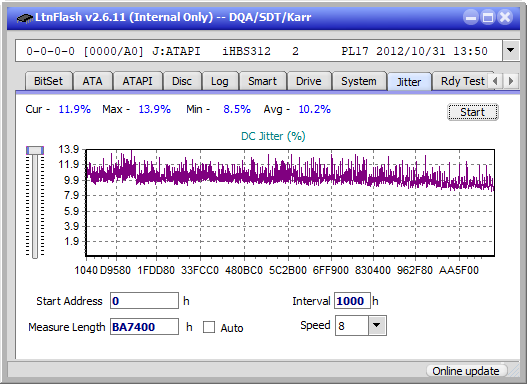Click the x-axis label AA5F00
This screenshot has width=527, height=384.
(x=459, y=270)
